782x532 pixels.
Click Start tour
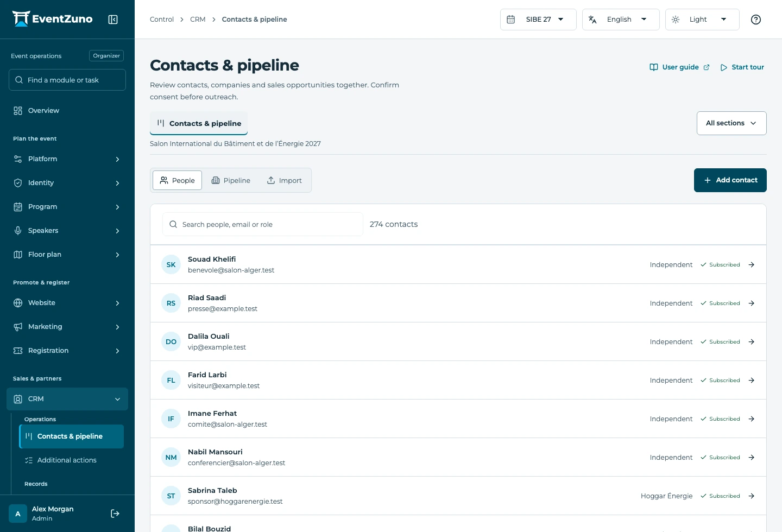point(742,67)
